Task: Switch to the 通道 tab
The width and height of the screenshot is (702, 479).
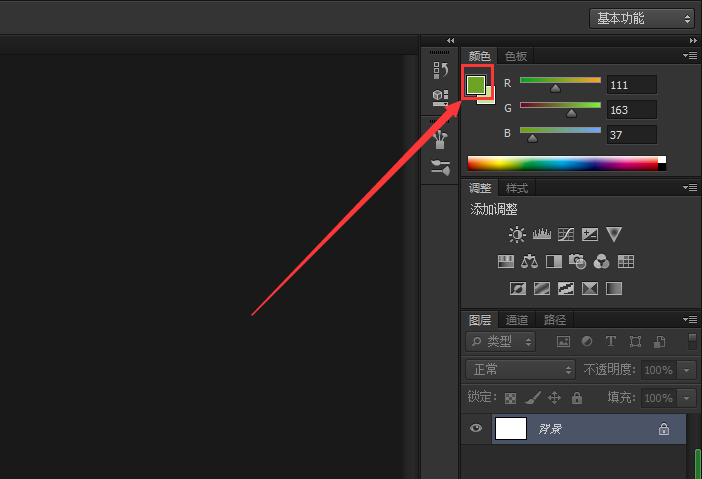Action: click(517, 320)
